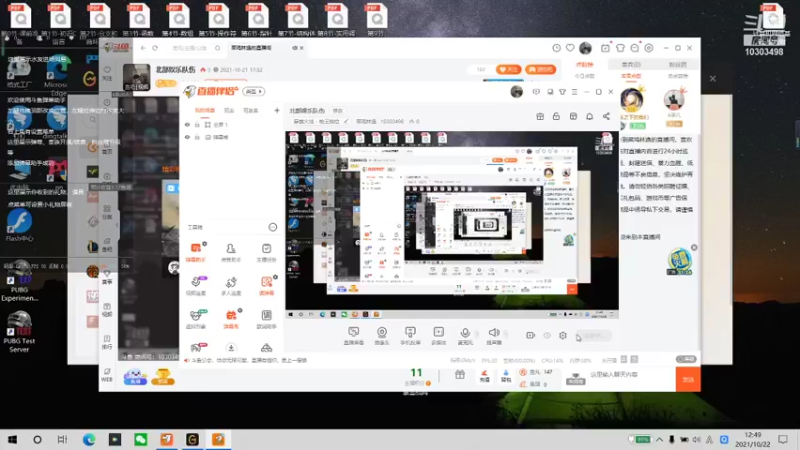Add a camera source
This screenshot has height=450, width=800.
382,335
